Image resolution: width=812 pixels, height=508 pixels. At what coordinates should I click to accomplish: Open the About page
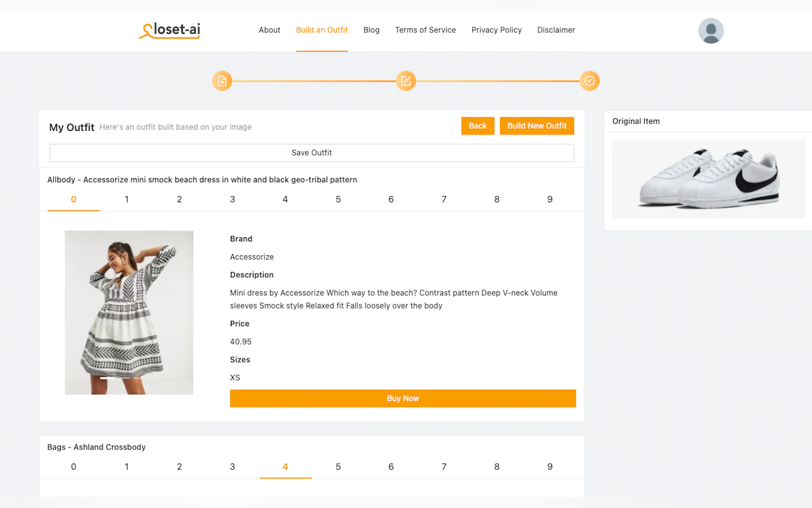tap(269, 30)
